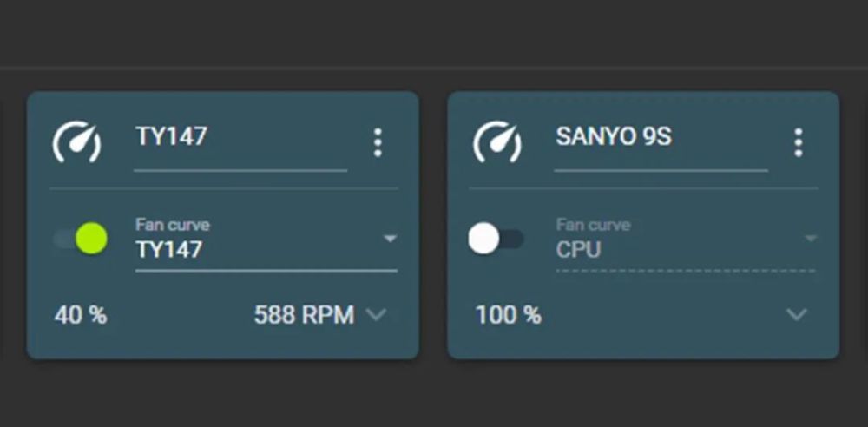Click the 40 % speed value

tap(81, 315)
